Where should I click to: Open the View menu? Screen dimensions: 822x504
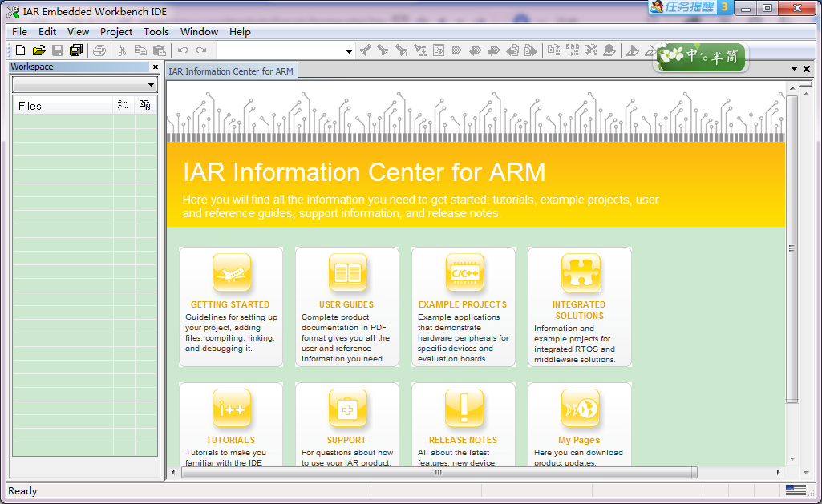(78, 31)
